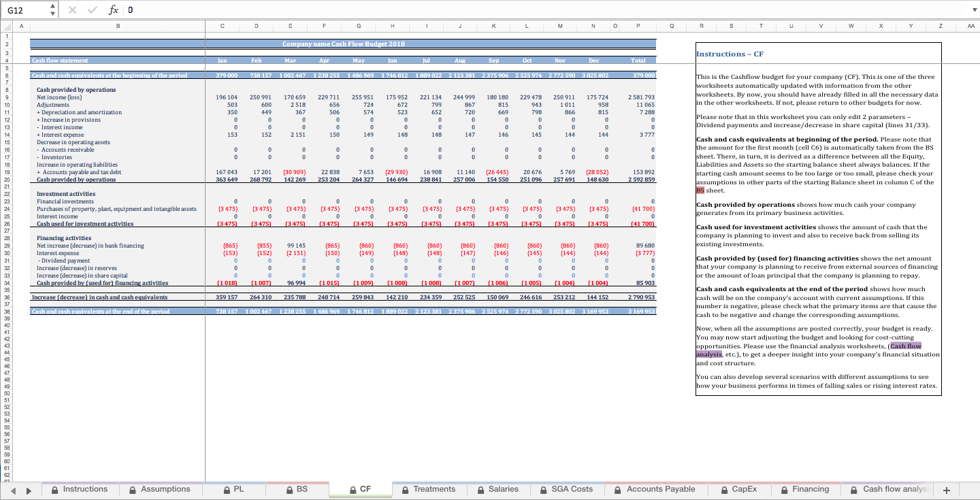This screenshot has height=500, width=980.
Task: Open the Name Box cell list arrows
Action: tap(54, 10)
